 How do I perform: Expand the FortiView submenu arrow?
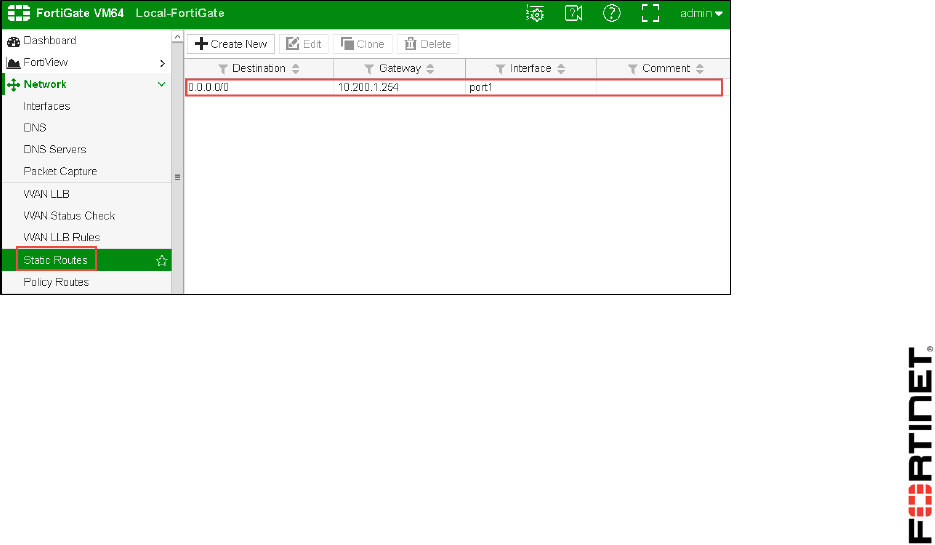click(162, 63)
